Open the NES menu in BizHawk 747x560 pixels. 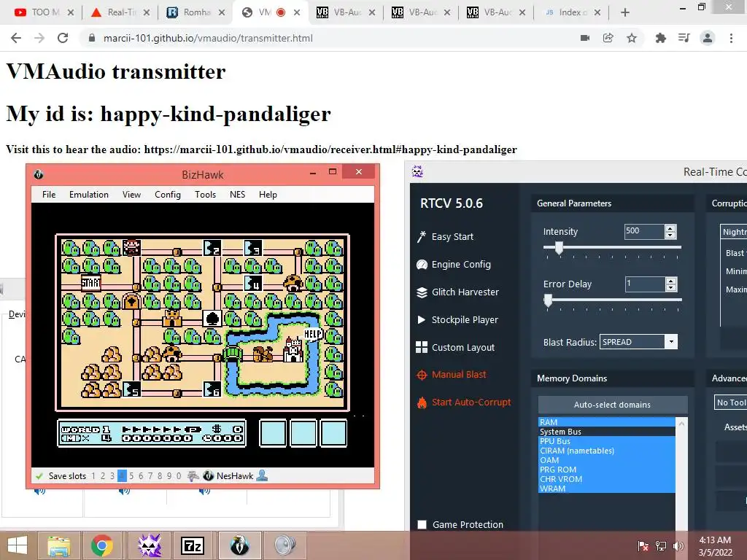tap(237, 194)
